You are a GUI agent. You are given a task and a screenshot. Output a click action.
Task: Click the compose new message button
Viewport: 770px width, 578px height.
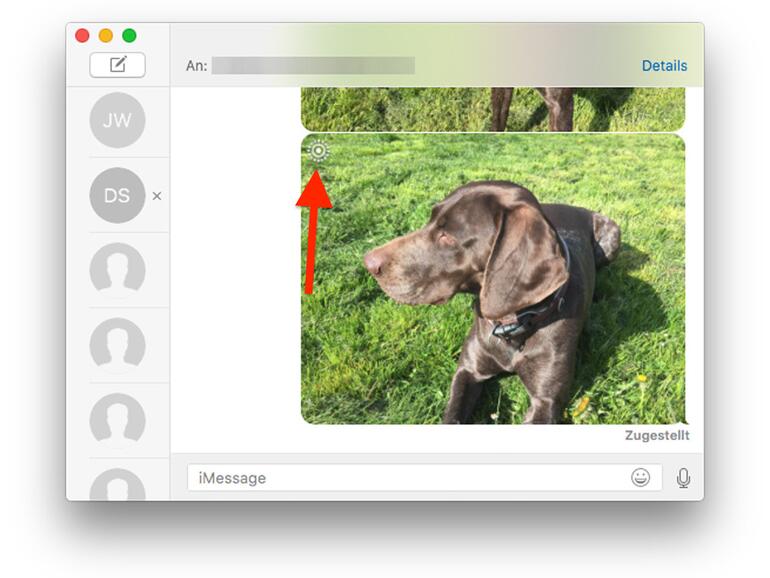pos(117,65)
